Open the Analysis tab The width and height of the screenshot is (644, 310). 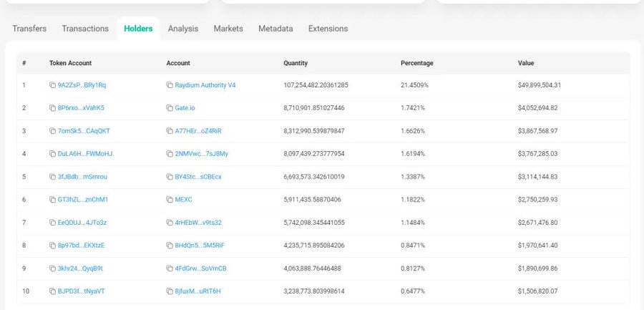[183, 29]
